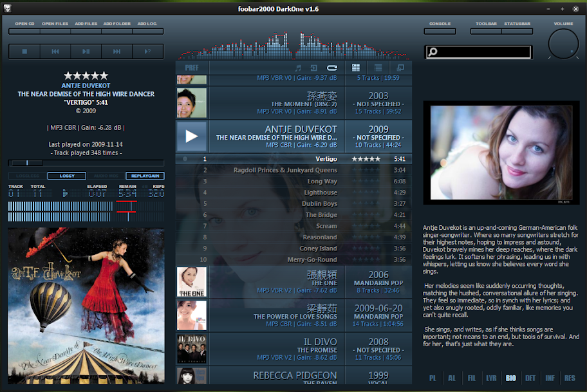Image resolution: width=587 pixels, height=392 pixels.
Task: Open the PL tab
Action: click(433, 378)
